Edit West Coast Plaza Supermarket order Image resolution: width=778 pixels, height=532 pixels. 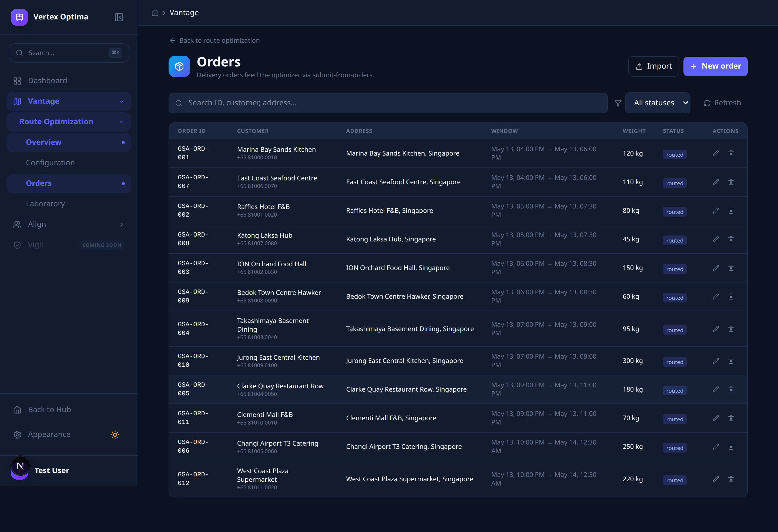pos(716,479)
